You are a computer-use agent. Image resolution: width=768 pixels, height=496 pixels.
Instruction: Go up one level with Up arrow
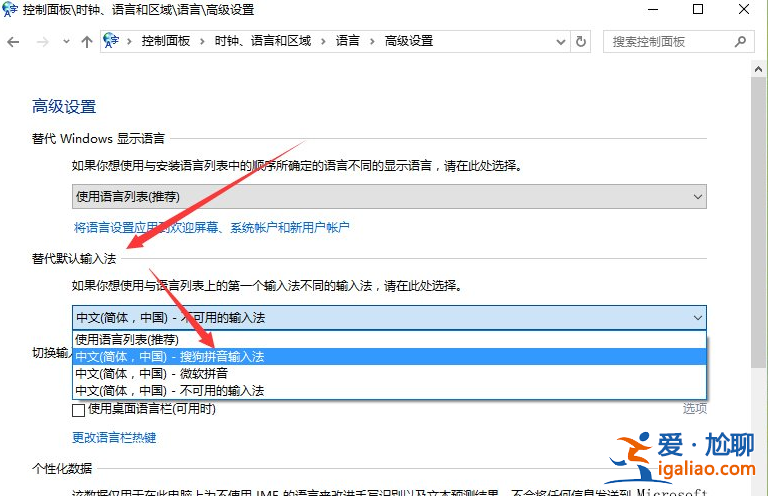(x=87, y=42)
